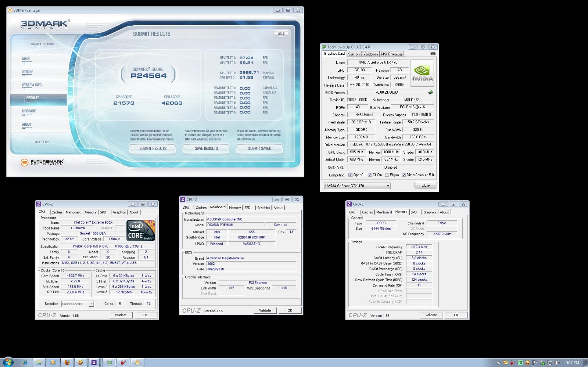This screenshot has width=588, height=367.
Task: Toggle the CUDA checkbox in GPU-Z
Action: [x=370, y=175]
